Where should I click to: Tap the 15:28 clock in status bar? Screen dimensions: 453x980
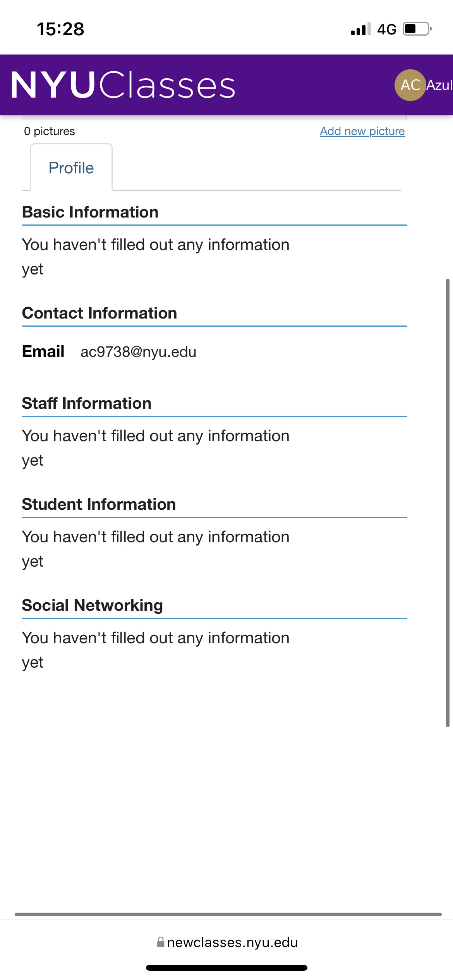[60, 29]
